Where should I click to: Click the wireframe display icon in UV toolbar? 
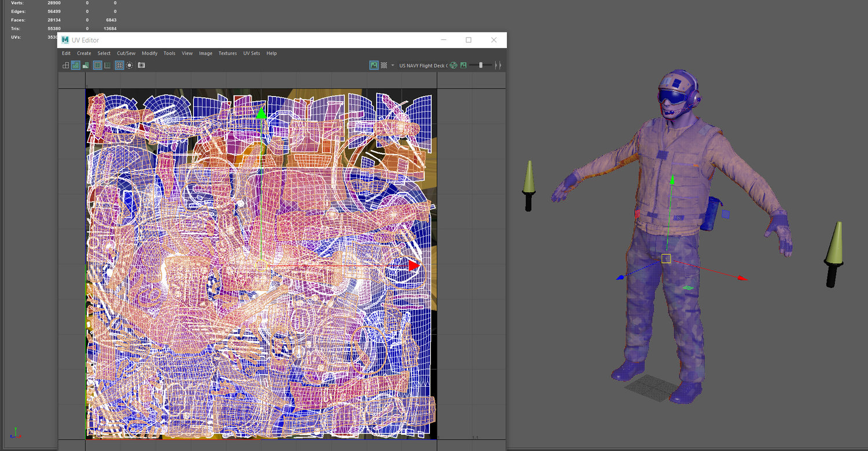click(66, 65)
